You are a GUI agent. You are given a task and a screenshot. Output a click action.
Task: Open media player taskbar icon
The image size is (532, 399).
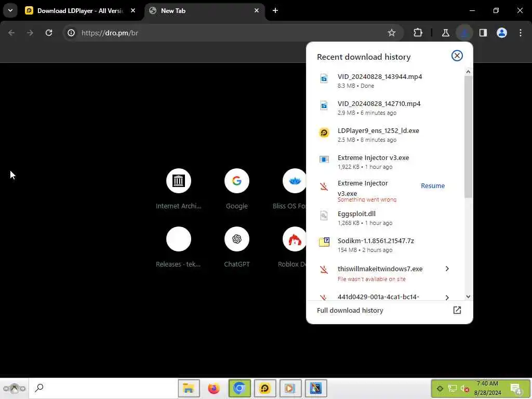point(290,388)
